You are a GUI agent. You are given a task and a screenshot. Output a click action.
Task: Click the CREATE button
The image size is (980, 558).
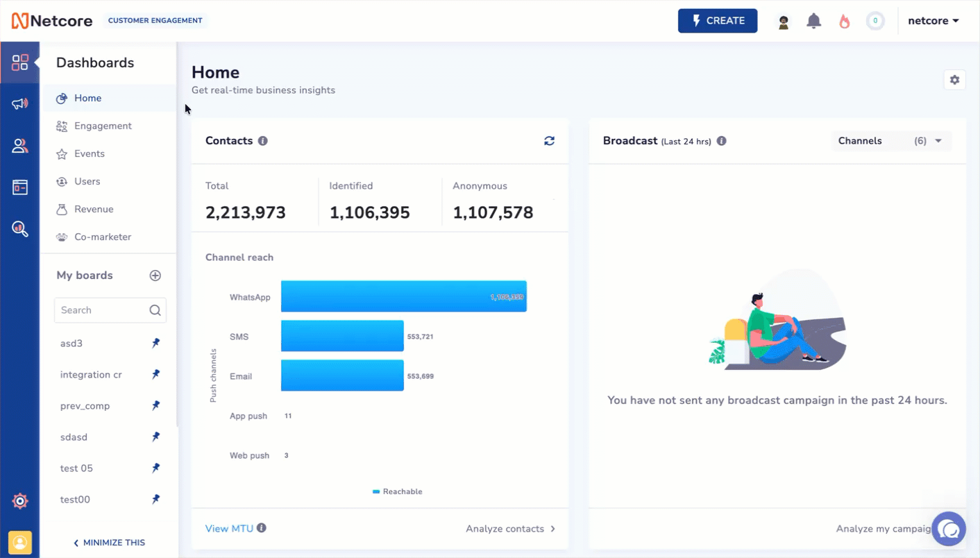point(718,20)
